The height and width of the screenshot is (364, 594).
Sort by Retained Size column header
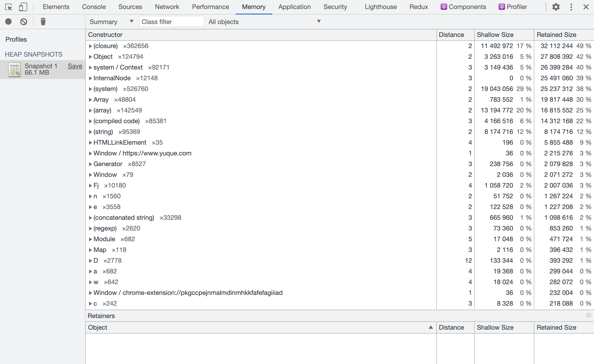(556, 35)
